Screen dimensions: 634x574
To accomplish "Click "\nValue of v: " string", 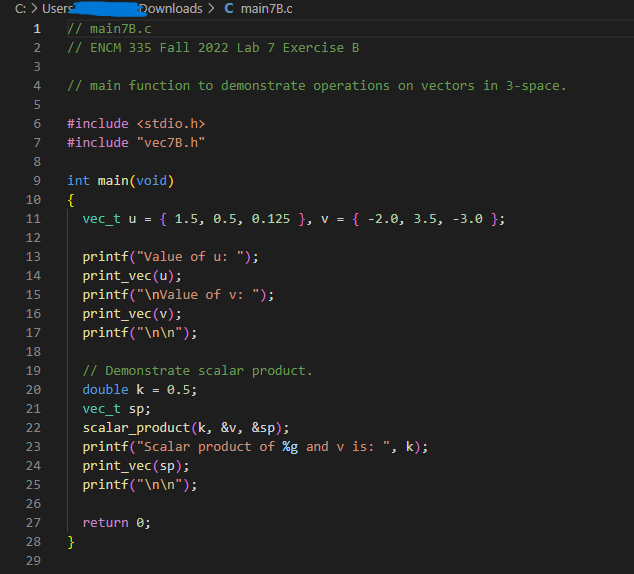I will click(x=198, y=295).
